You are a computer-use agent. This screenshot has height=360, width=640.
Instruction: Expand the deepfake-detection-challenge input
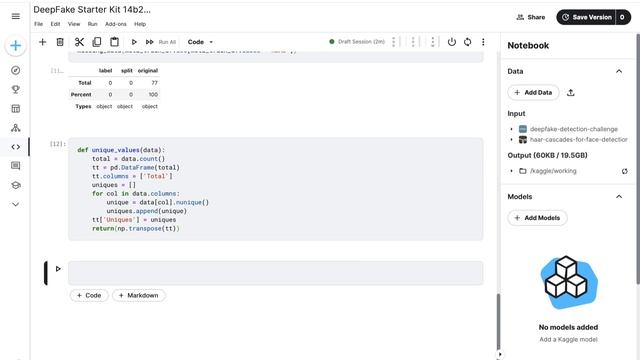[x=511, y=129]
